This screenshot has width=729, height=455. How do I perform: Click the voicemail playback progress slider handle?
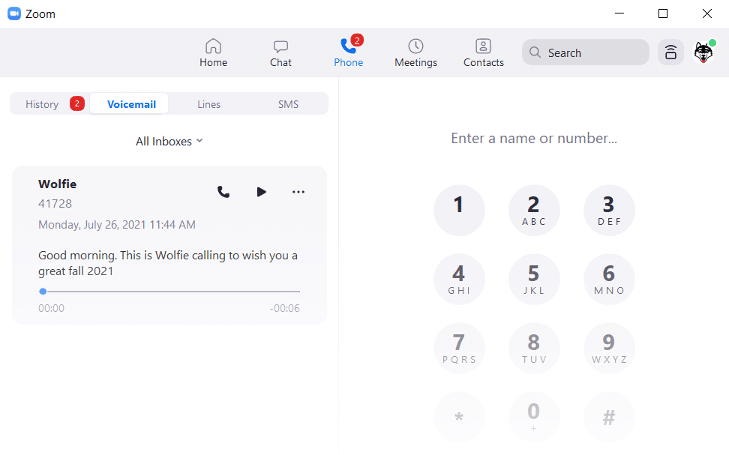pos(43,291)
